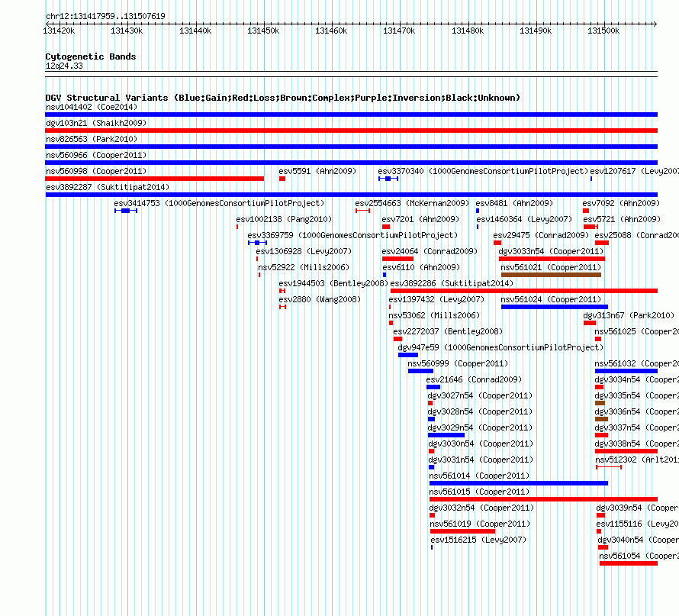
Task: Select the nsv561024 (Cooper2011) blue bar
Action: tap(555, 307)
